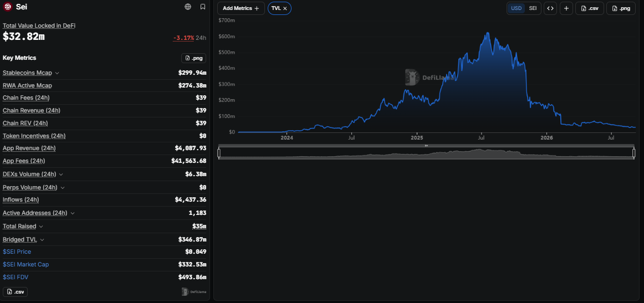Image resolution: width=644 pixels, height=303 pixels.
Task: Click the $299.94m stablecoins value
Action: pyautogui.click(x=192, y=73)
